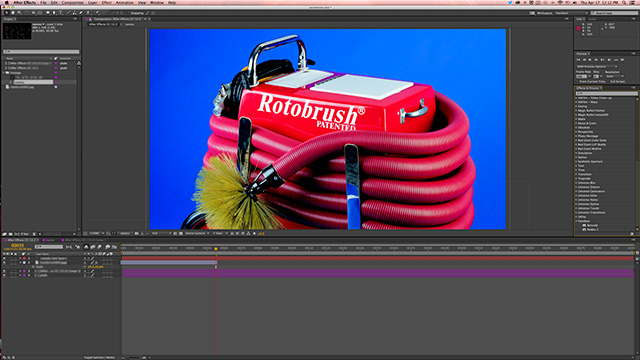The width and height of the screenshot is (640, 360).
Task: Click Play in the Preview panel
Action: click(590, 60)
